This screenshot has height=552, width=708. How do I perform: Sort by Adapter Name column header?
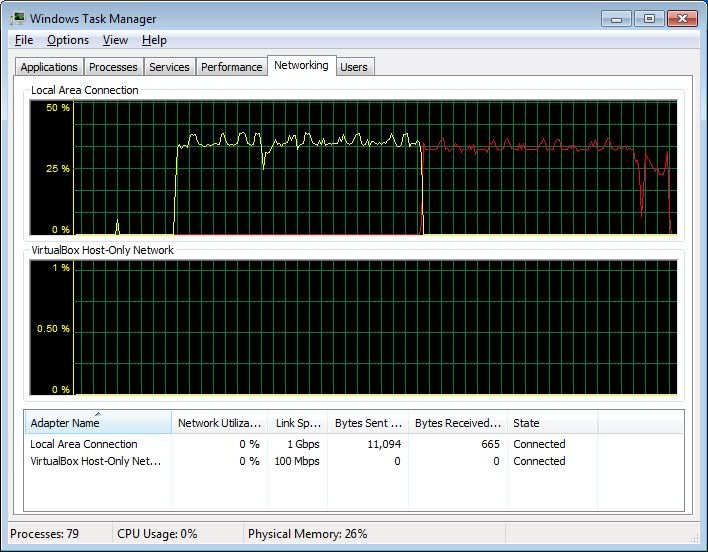tap(98, 422)
